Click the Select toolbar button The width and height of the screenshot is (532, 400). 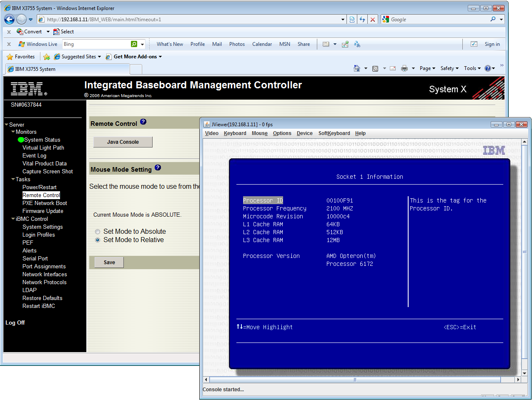[x=63, y=32]
